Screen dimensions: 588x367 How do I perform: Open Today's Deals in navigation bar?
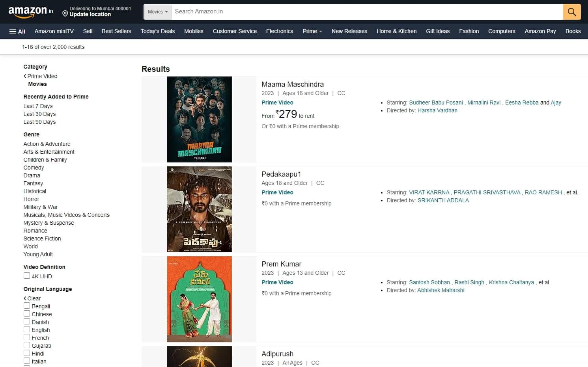click(157, 31)
